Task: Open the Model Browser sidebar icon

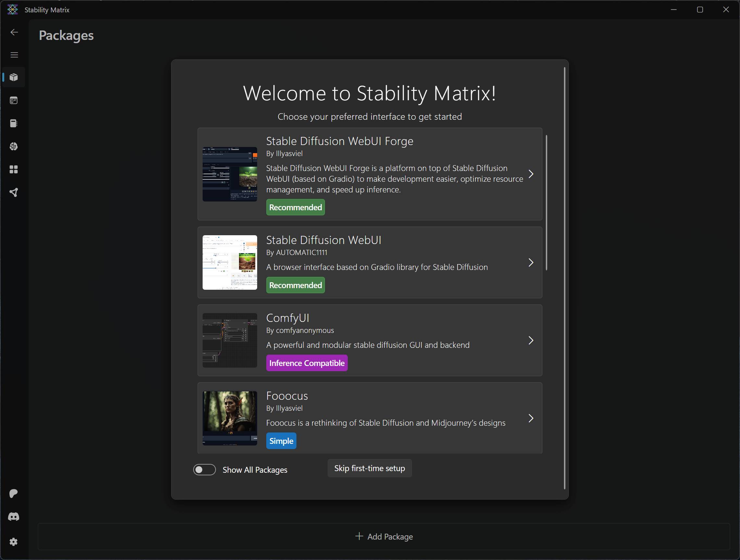Action: [x=14, y=146]
